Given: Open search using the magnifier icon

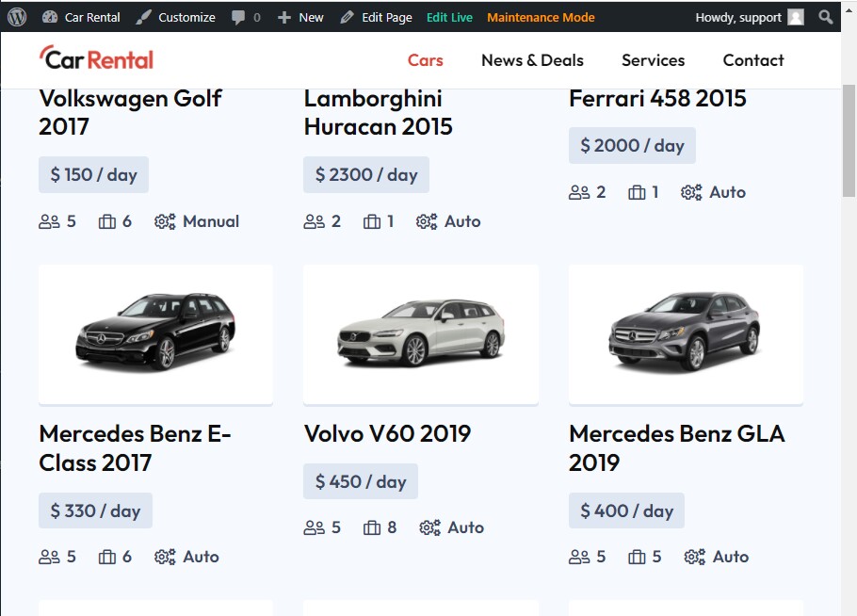Looking at the screenshot, I should [826, 17].
